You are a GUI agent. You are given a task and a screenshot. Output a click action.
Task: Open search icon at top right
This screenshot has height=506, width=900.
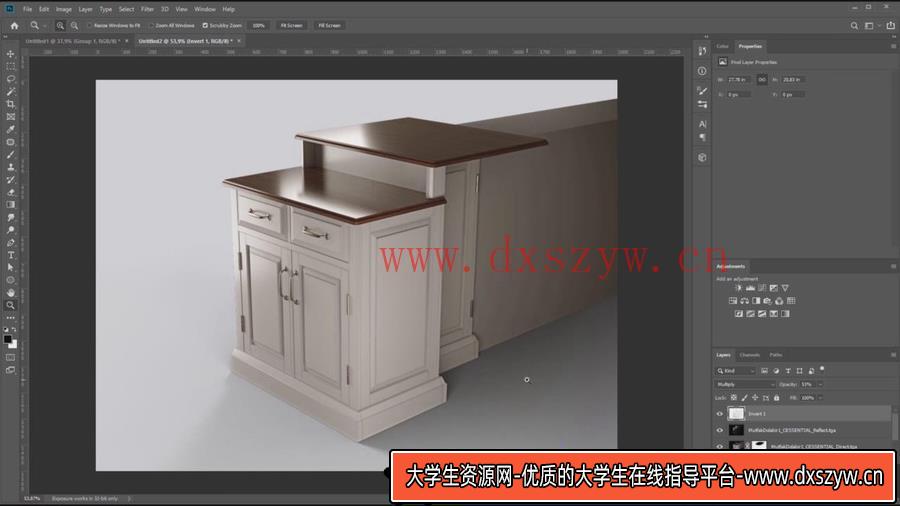tap(854, 26)
